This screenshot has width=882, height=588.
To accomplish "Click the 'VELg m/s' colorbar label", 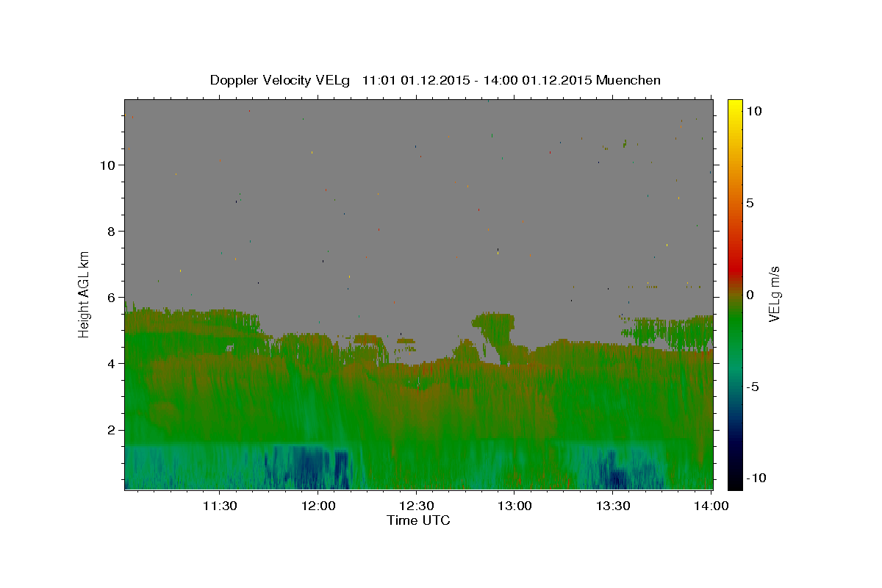I will 774,294.
